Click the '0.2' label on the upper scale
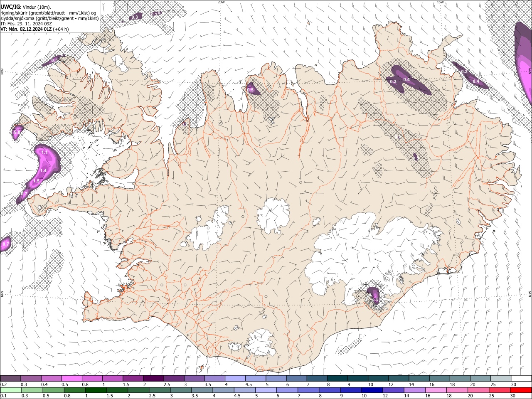 [x=4, y=384]
